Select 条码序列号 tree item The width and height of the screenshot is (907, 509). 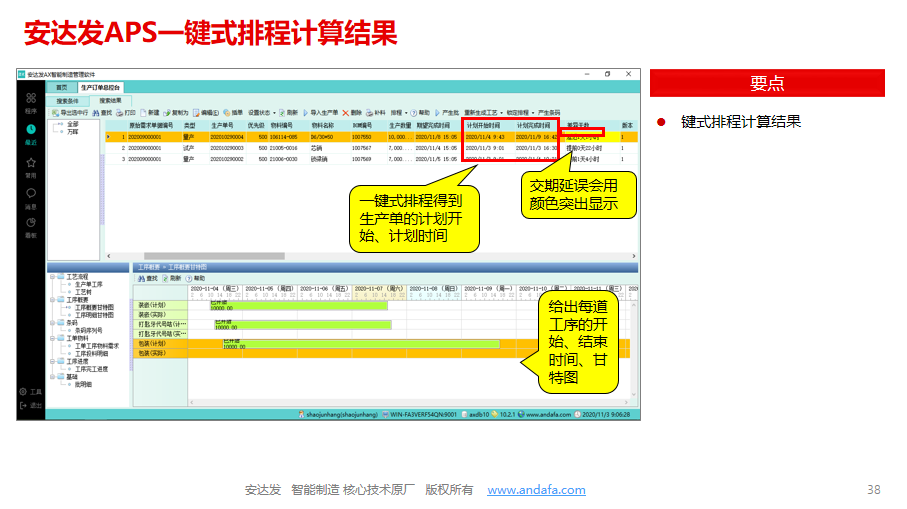pos(89,330)
